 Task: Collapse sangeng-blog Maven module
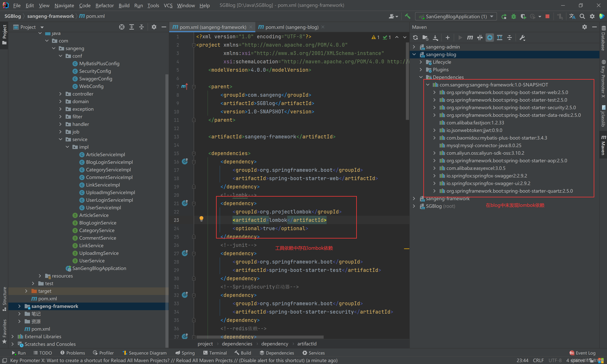[414, 54]
